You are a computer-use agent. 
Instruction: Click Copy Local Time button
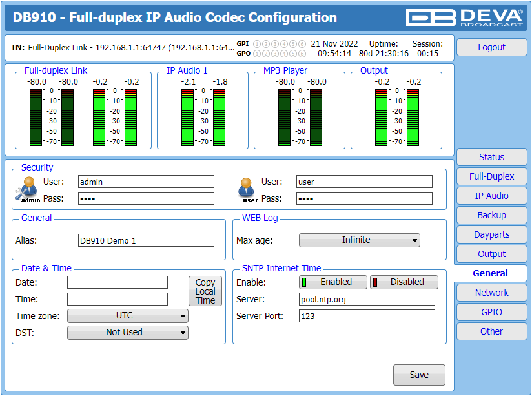(205, 291)
